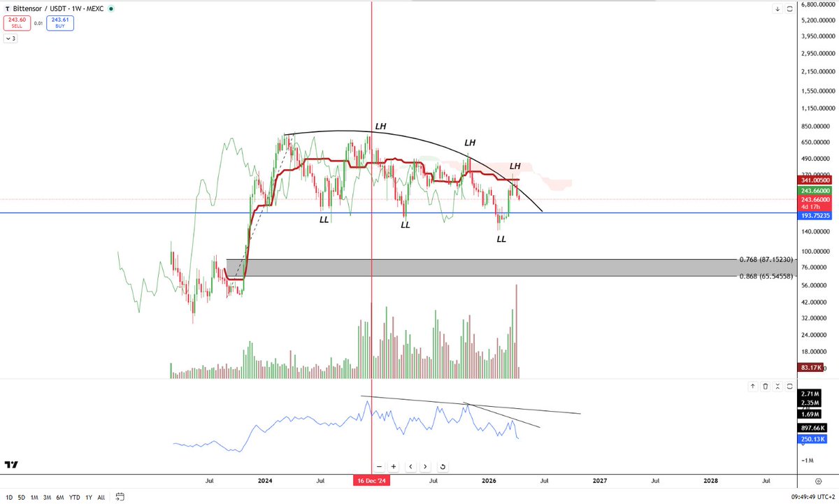Click the 2027 time axis label

599,481
